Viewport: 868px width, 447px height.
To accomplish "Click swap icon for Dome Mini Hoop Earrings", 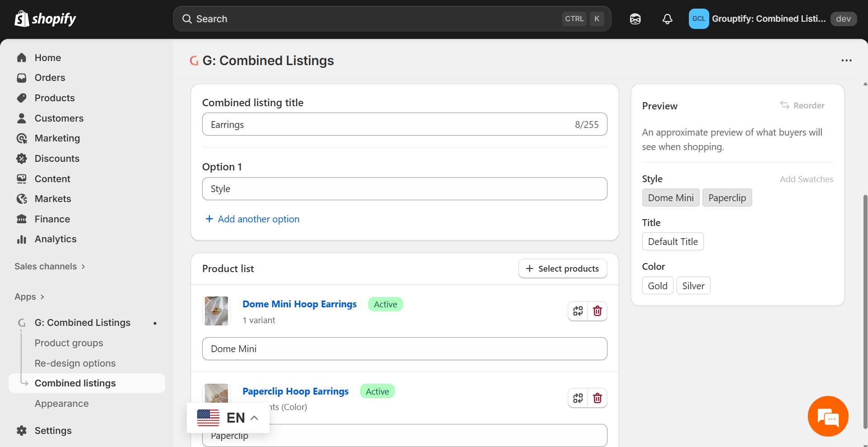I will (x=578, y=311).
